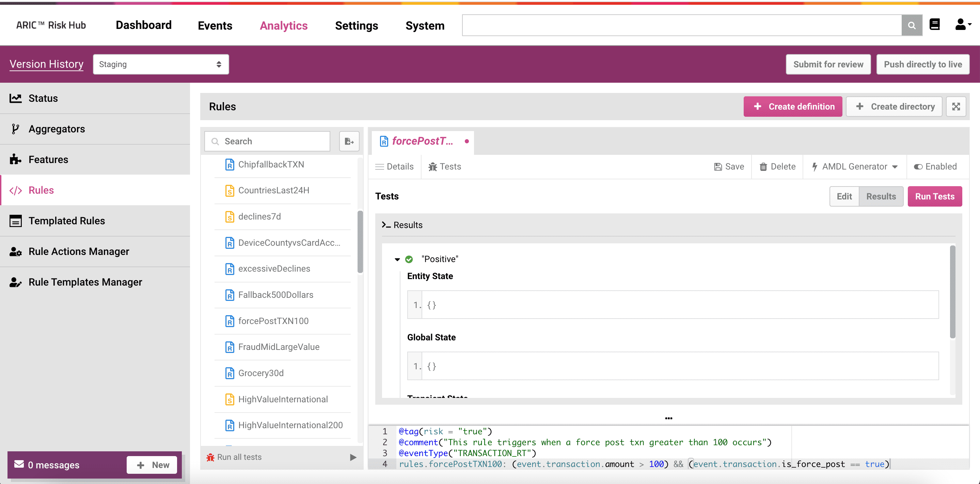
Task: Click the Details lines icon
Action: tap(379, 166)
